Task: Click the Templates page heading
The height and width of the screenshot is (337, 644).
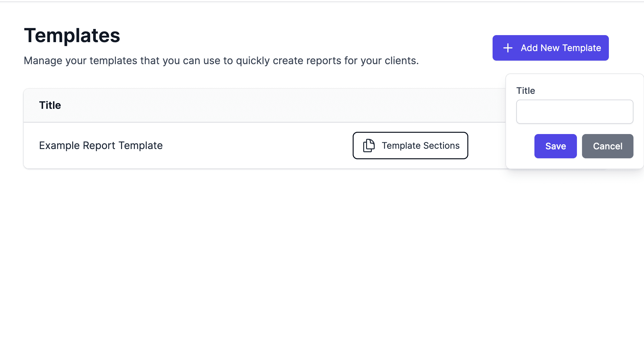Action: [72, 35]
